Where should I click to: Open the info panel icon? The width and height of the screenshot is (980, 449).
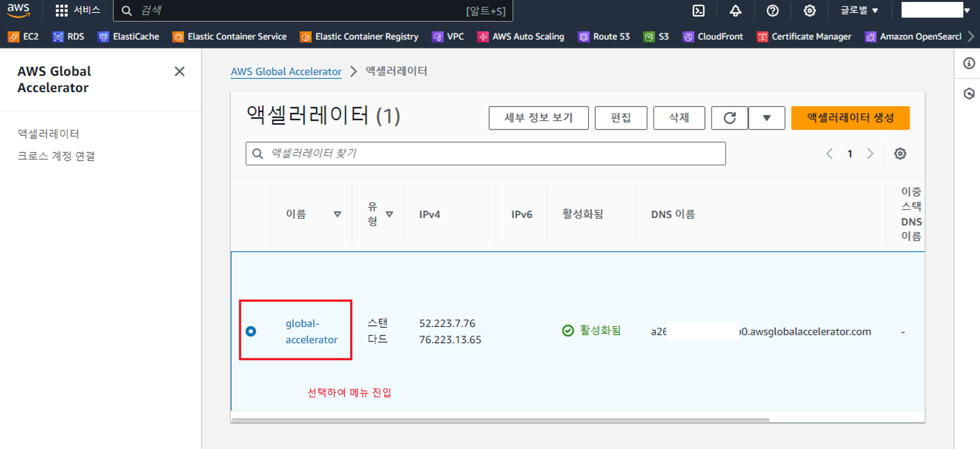point(969,63)
